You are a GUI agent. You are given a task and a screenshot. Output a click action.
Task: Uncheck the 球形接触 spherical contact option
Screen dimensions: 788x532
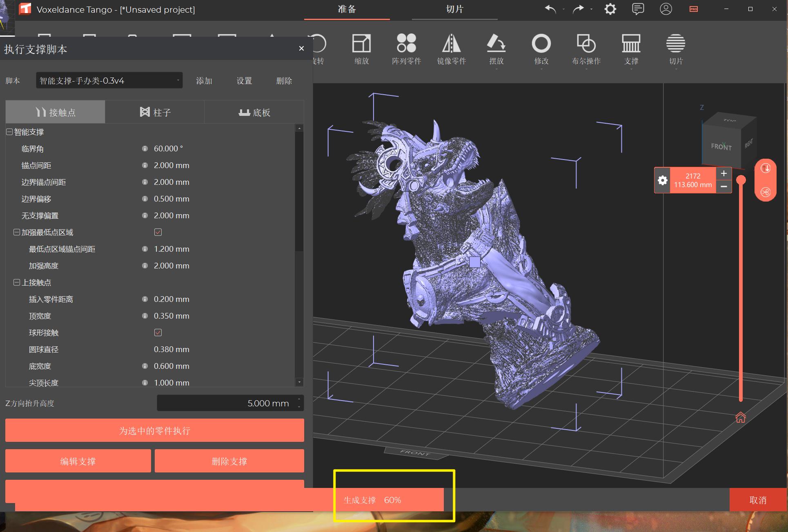click(x=158, y=332)
